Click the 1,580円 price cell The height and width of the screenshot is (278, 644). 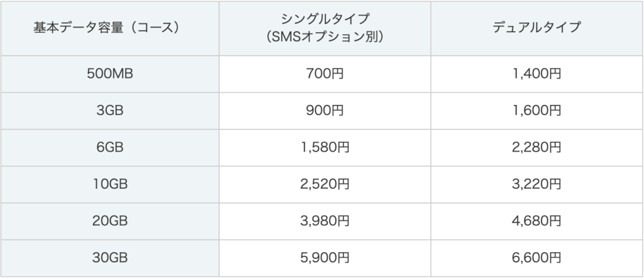click(x=325, y=148)
